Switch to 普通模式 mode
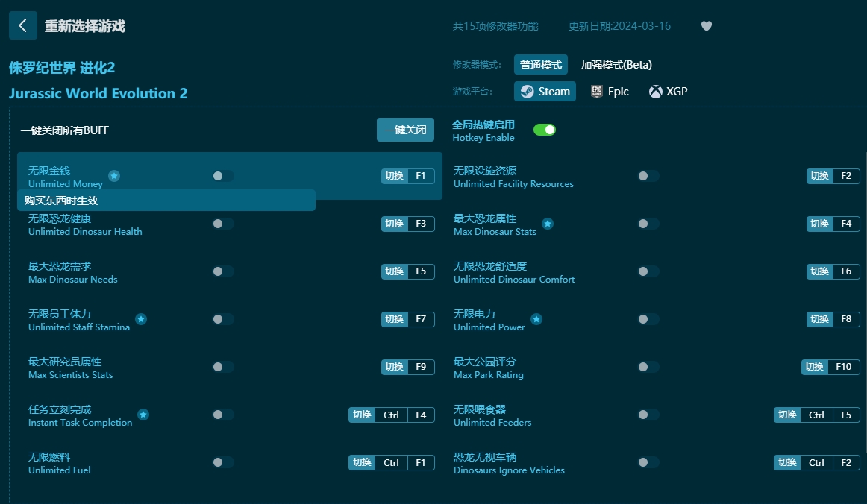This screenshot has height=504, width=867. point(541,65)
